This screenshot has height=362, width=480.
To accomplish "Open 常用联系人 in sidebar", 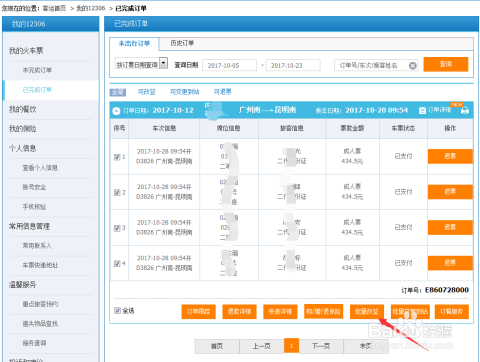I will (x=37, y=246).
